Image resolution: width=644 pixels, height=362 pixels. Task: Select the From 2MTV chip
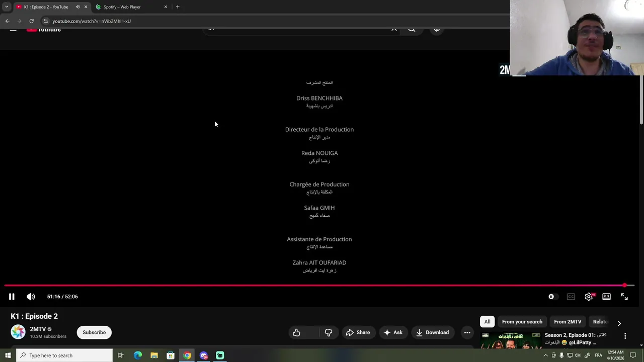568,322
